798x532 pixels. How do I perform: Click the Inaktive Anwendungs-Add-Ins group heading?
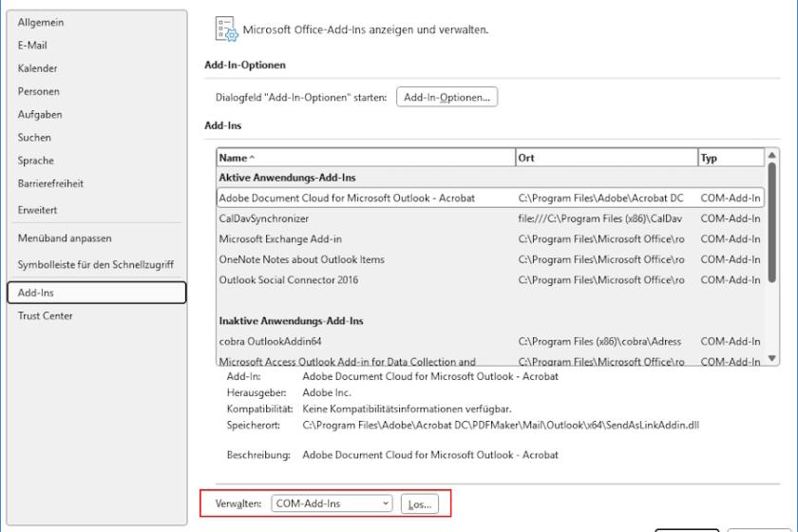291,321
